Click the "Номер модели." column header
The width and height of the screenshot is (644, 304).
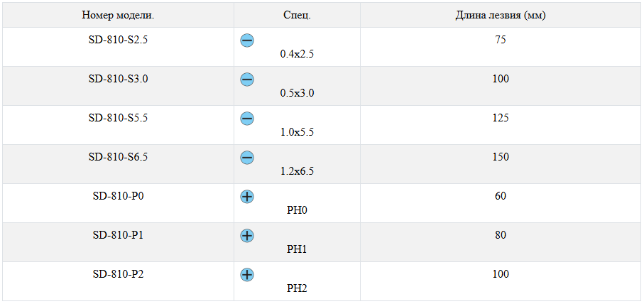[118, 15]
